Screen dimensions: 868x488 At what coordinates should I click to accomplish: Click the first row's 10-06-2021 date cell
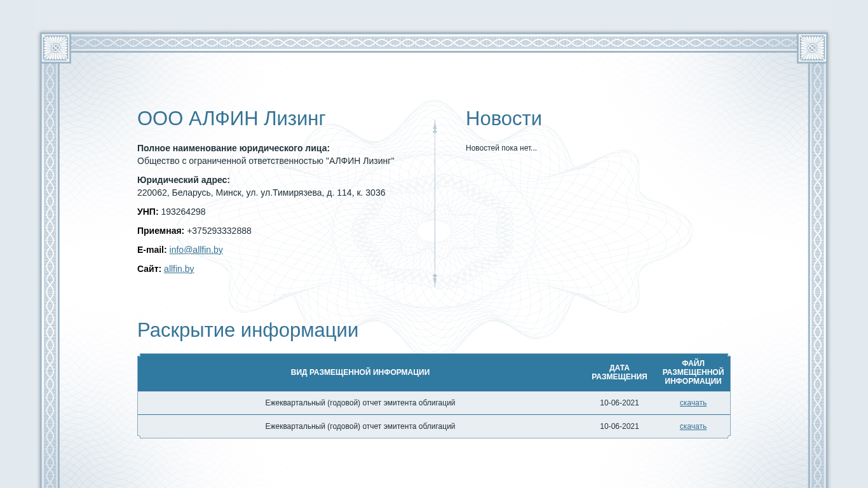(x=620, y=403)
